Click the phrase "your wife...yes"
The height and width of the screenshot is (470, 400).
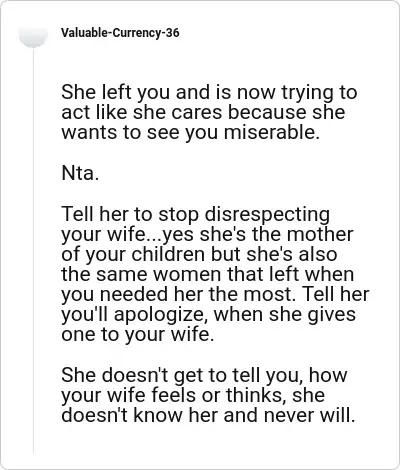[x=127, y=235]
